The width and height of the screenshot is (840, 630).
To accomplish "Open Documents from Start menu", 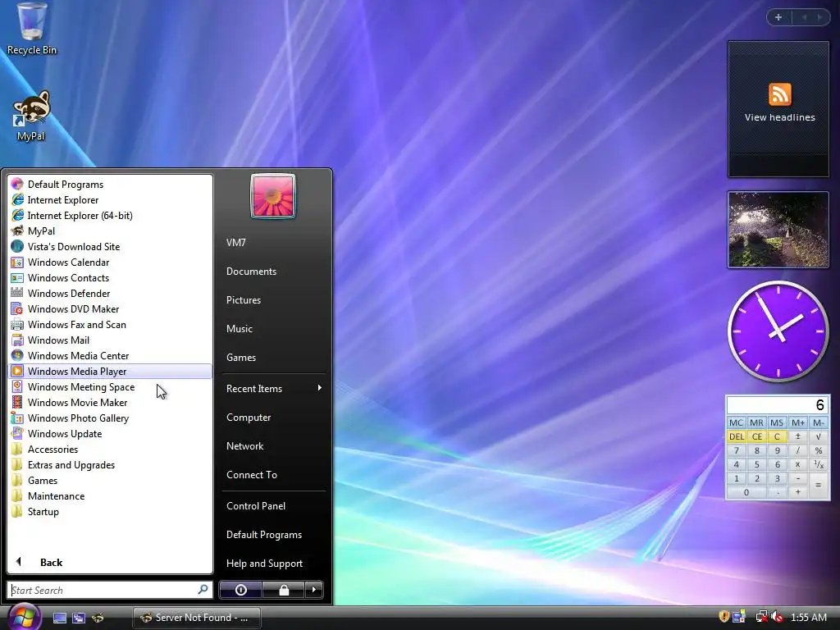I will coord(273,271).
